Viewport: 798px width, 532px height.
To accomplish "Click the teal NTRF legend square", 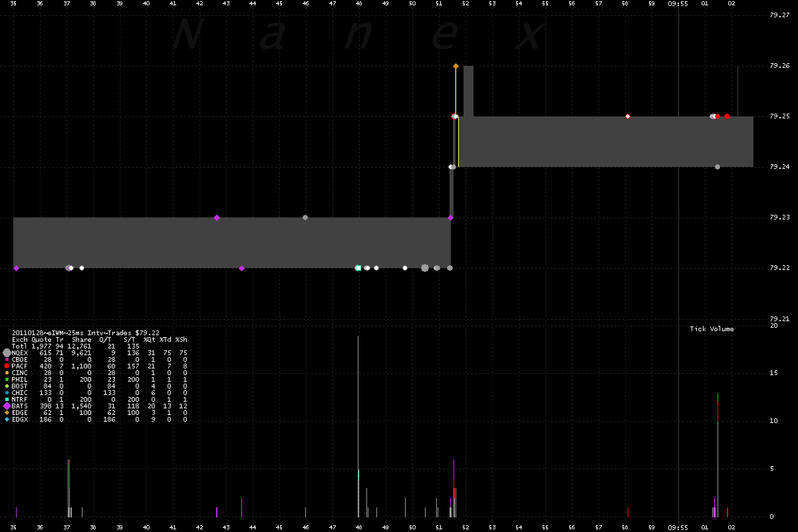I will tap(7, 400).
